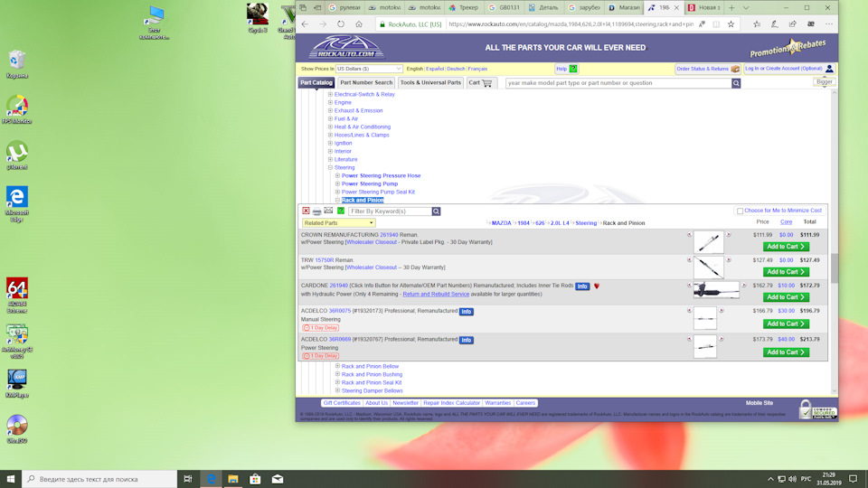Open UltraISO desktop icon
This screenshot has height=488, width=868.
(16, 428)
